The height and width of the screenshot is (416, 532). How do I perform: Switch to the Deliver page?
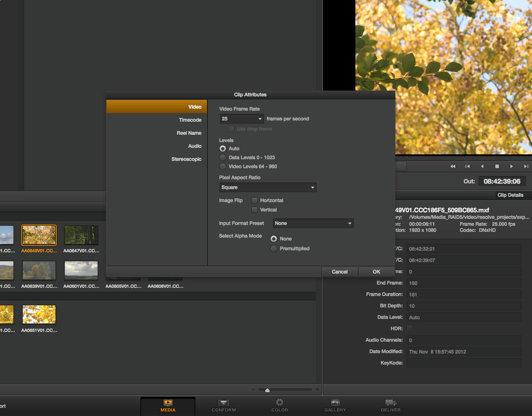pos(390,405)
